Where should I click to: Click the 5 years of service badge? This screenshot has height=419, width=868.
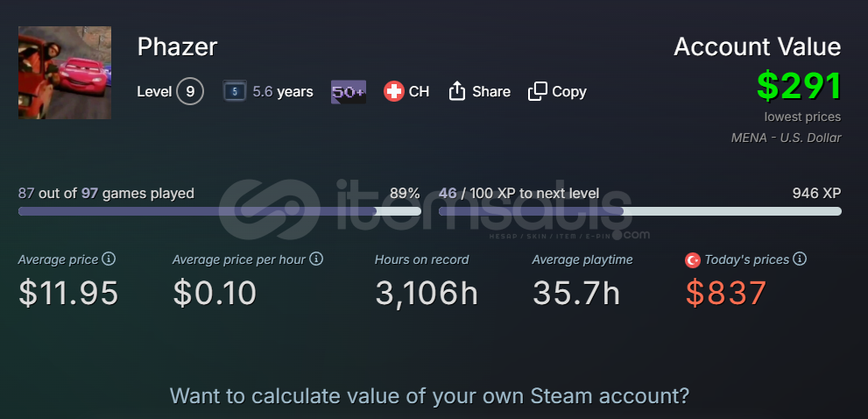click(235, 91)
